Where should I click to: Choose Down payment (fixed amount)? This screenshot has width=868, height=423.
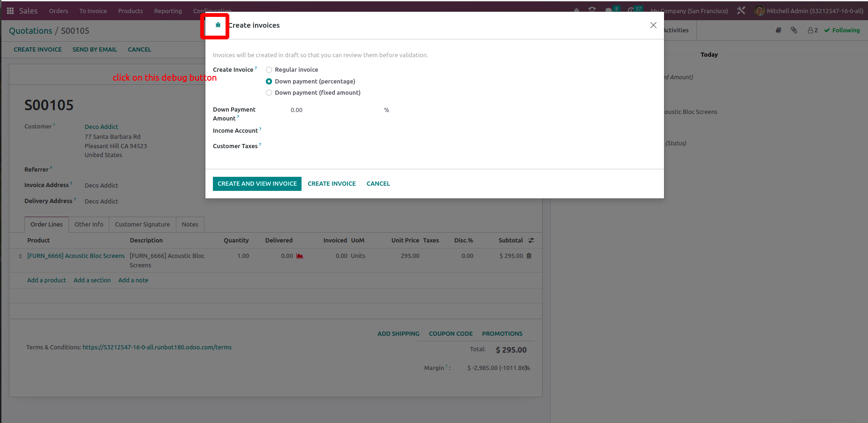(x=269, y=93)
